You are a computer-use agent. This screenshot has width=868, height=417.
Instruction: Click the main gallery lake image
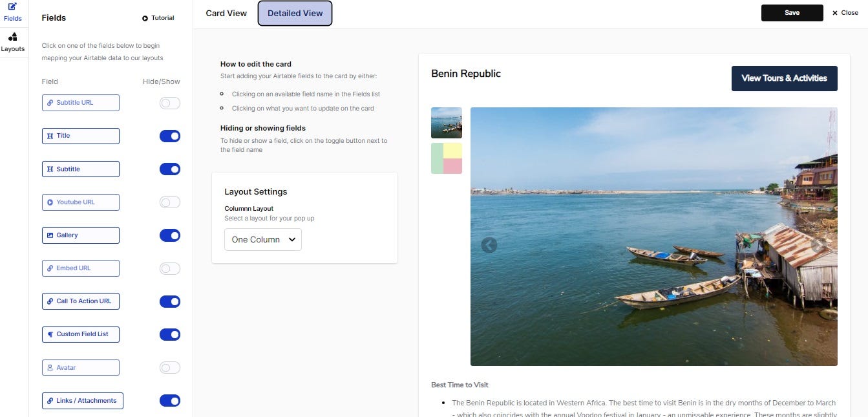coord(653,237)
